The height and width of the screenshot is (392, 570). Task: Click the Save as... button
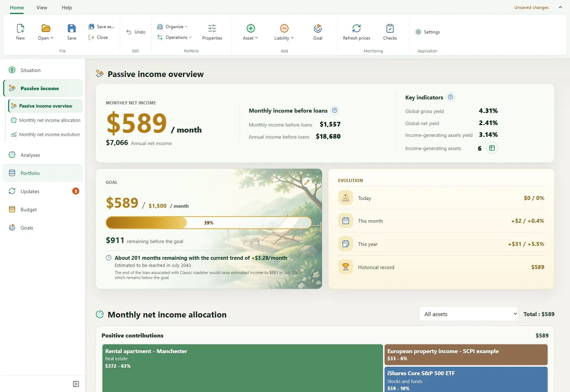pos(102,27)
